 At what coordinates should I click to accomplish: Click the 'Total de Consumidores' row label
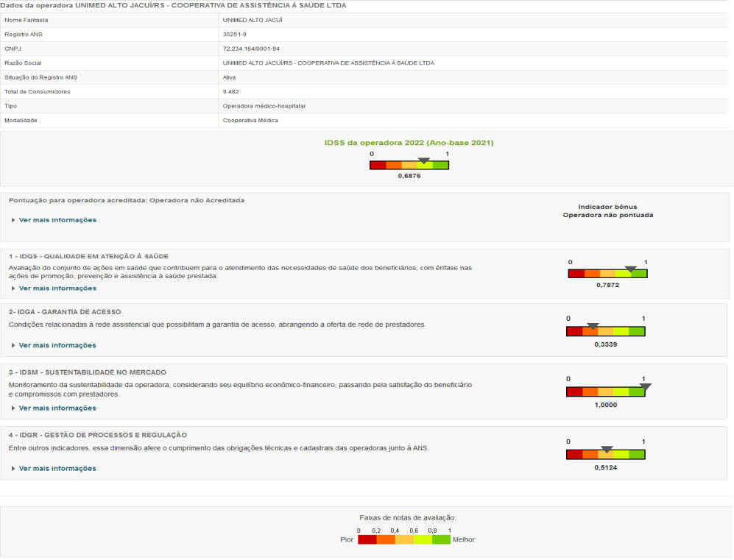pos(38,92)
